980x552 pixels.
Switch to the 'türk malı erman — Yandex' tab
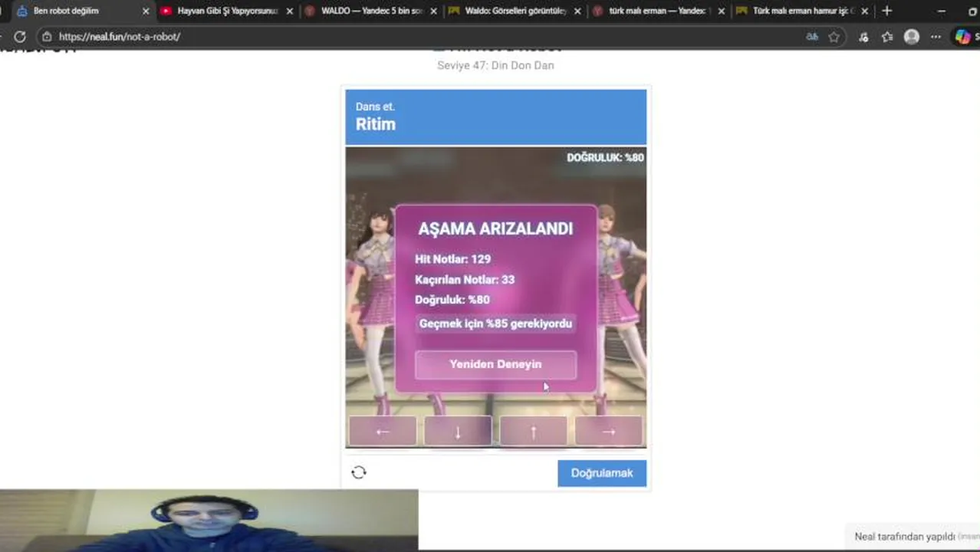658,11
